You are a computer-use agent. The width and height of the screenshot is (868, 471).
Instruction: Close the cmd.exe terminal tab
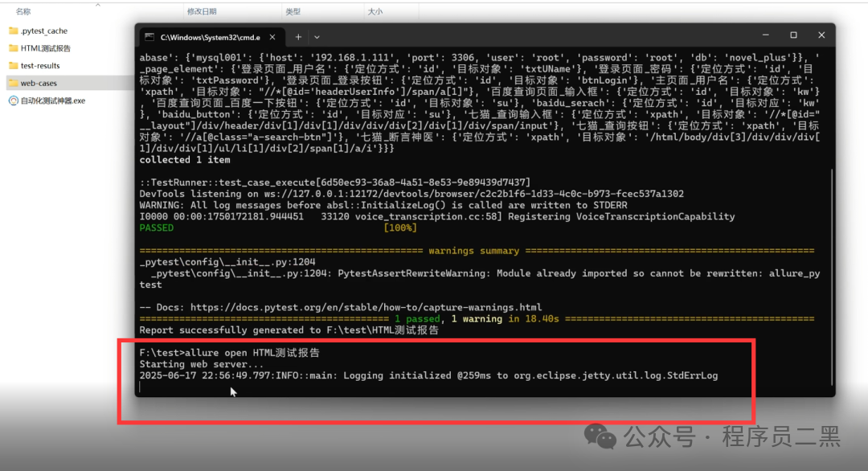(272, 37)
